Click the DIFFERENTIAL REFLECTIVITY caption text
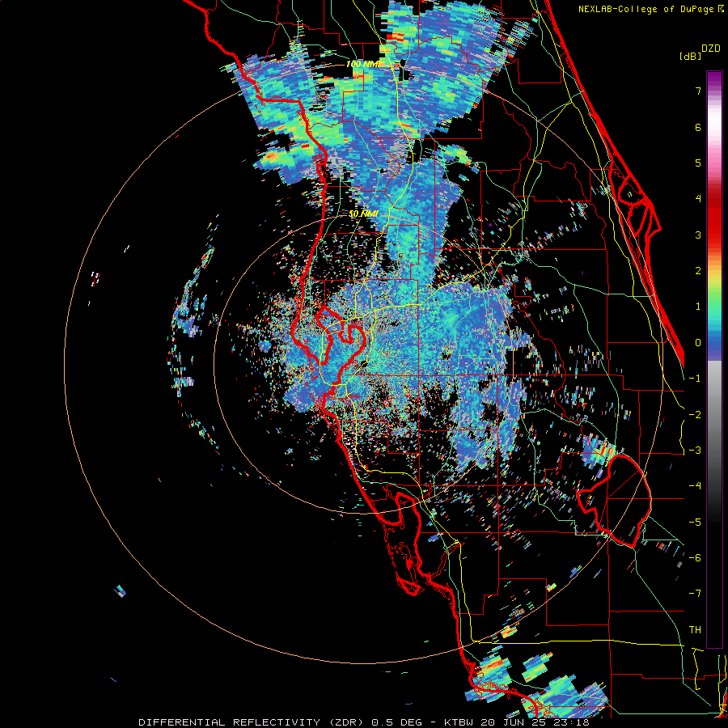 click(x=230, y=722)
